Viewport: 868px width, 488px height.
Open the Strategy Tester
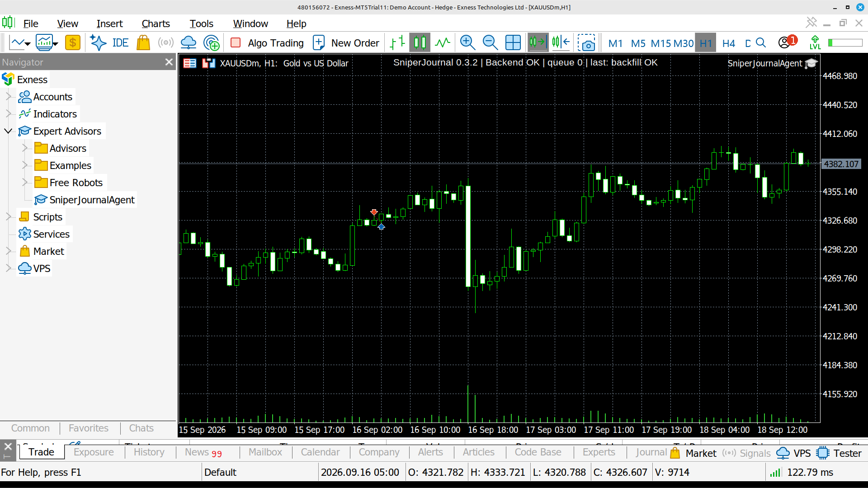point(840,453)
